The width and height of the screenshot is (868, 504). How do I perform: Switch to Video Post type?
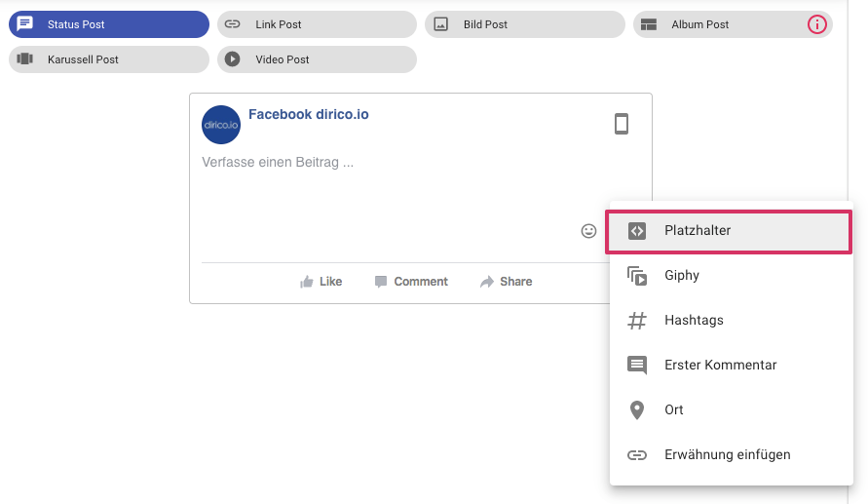pyautogui.click(x=317, y=59)
